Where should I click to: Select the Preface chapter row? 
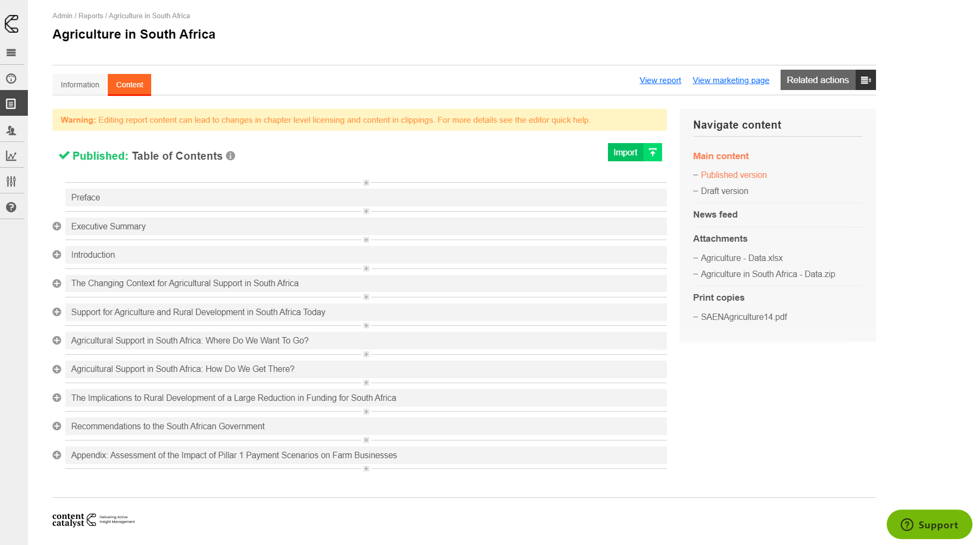366,197
